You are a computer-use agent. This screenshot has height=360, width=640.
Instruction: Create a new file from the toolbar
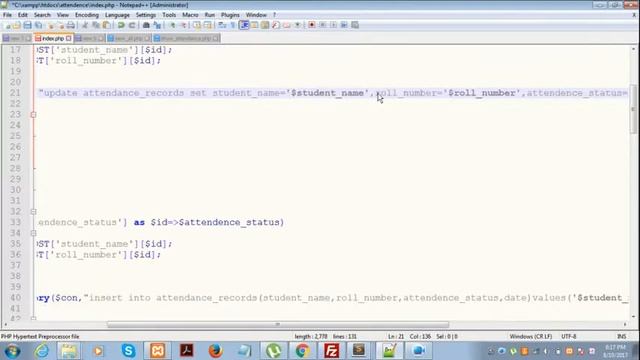point(8,25)
